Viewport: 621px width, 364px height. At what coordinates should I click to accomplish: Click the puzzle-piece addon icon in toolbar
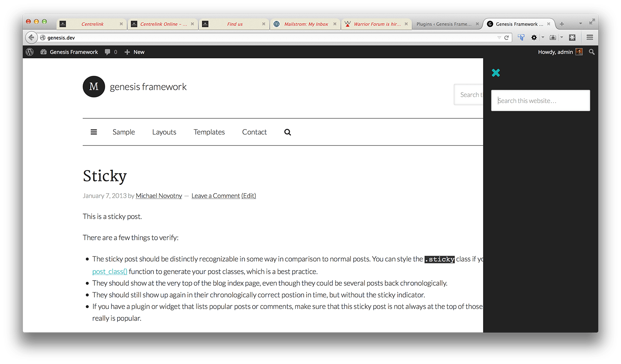point(572,38)
